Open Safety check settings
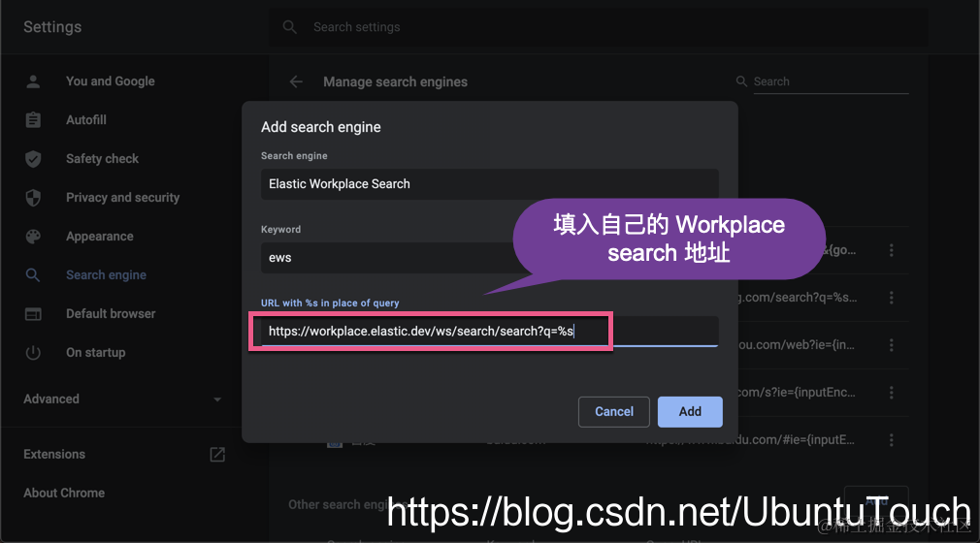 103,159
